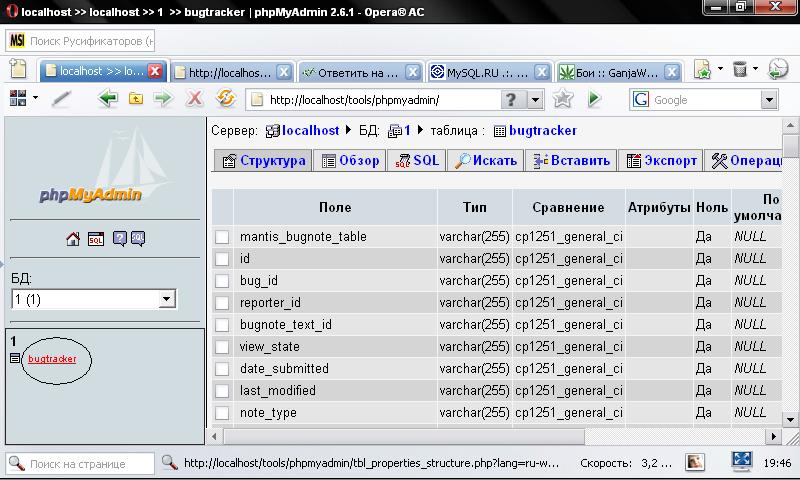Open the phpMyAdmin home icon

[x=73, y=239]
